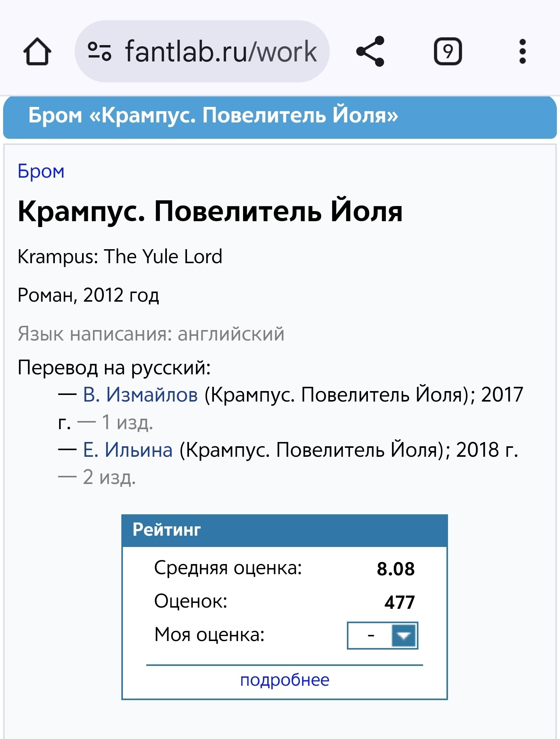Viewport: 560px width, 739px height.
Task: Click the ratings count 477
Action: [399, 602]
